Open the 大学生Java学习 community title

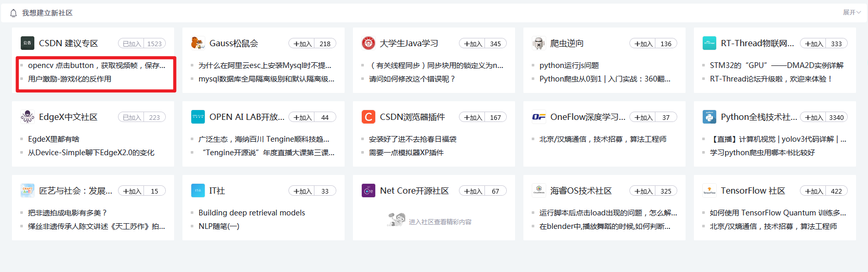pos(409,43)
